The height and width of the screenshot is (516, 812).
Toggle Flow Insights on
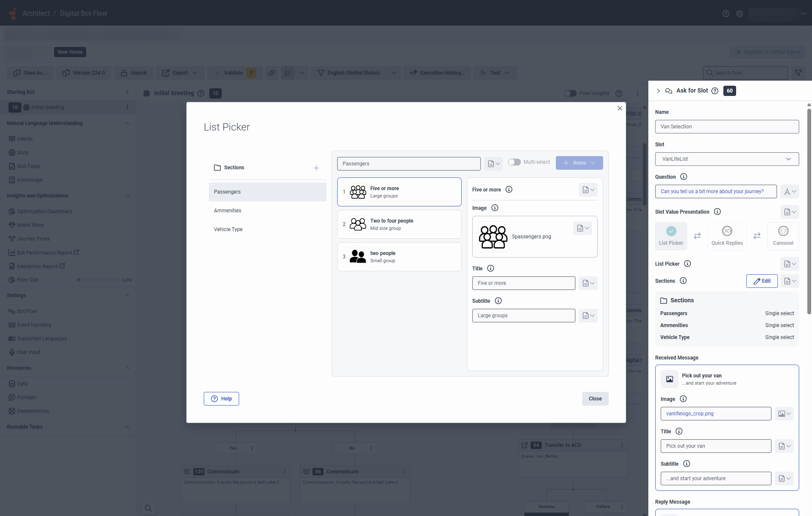click(569, 93)
